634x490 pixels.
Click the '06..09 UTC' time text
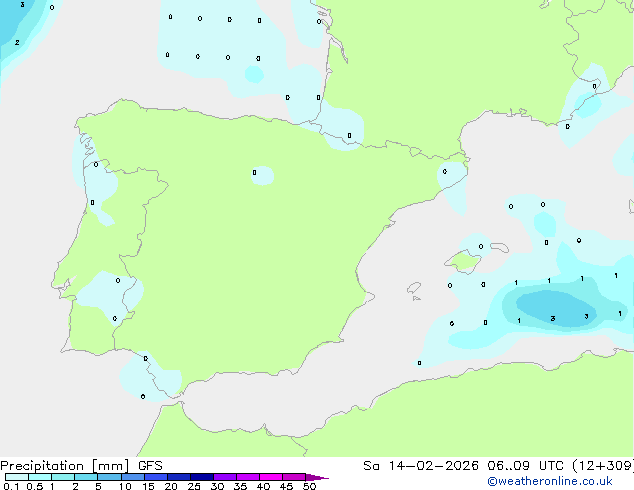[x=525, y=466]
